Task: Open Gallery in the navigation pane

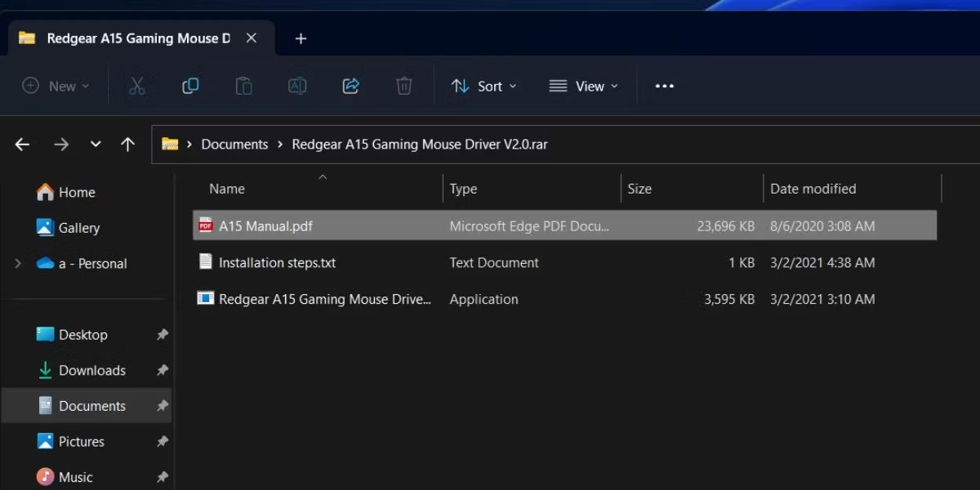Action: click(68, 229)
